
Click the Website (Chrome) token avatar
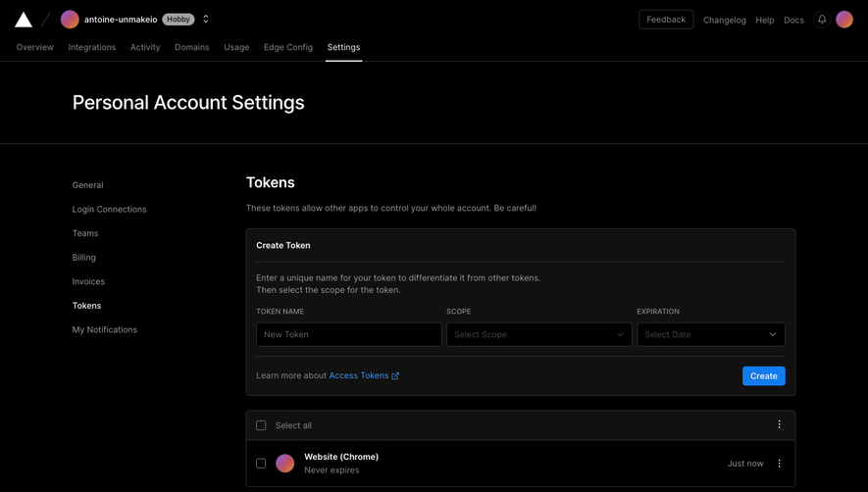(x=285, y=464)
